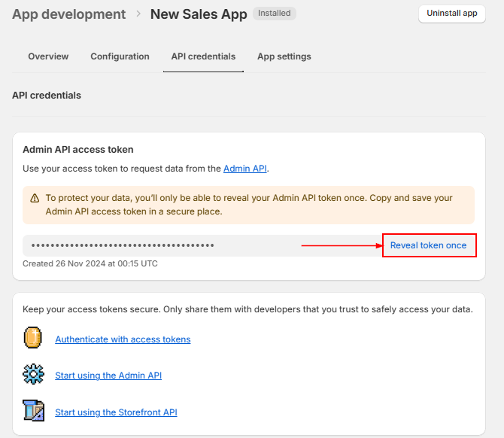
Task: Click the New Sales App title
Action: click(199, 14)
